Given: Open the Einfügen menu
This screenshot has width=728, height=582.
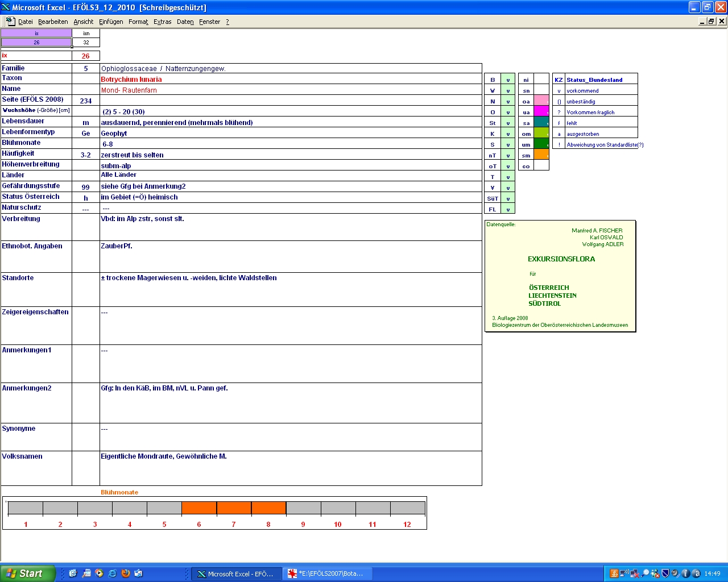Looking at the screenshot, I should pos(111,22).
